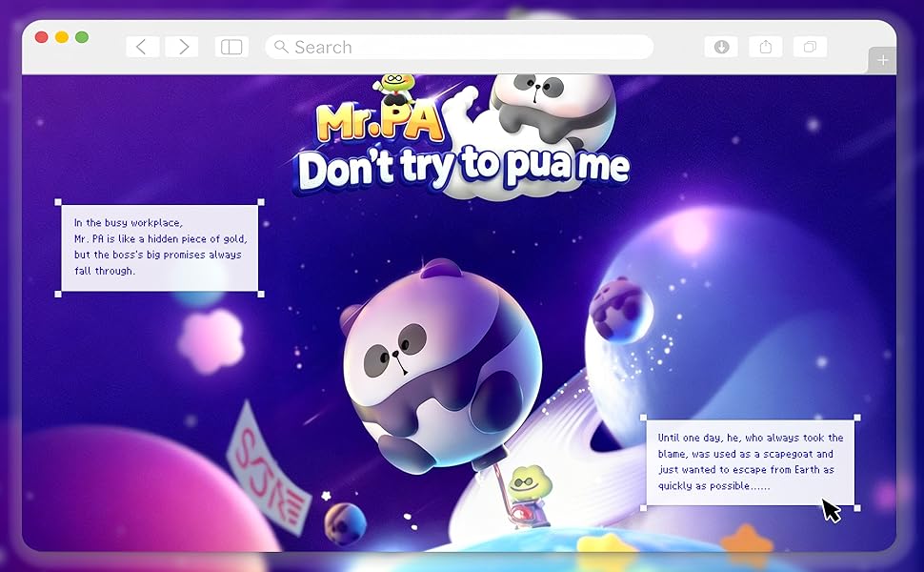Add a new tab with plus button
This screenshot has width=924, height=572.
point(883,60)
